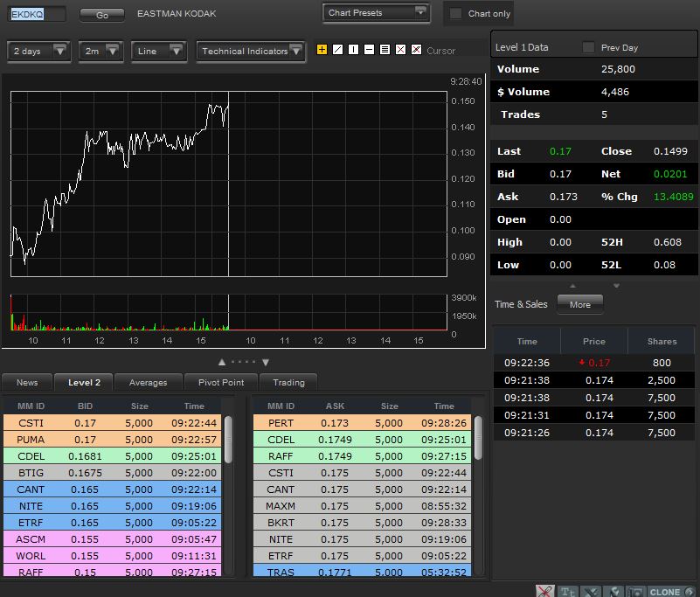The image size is (700, 597).
Task: Click the unlink symbol icon in status bar
Action: 545,592
